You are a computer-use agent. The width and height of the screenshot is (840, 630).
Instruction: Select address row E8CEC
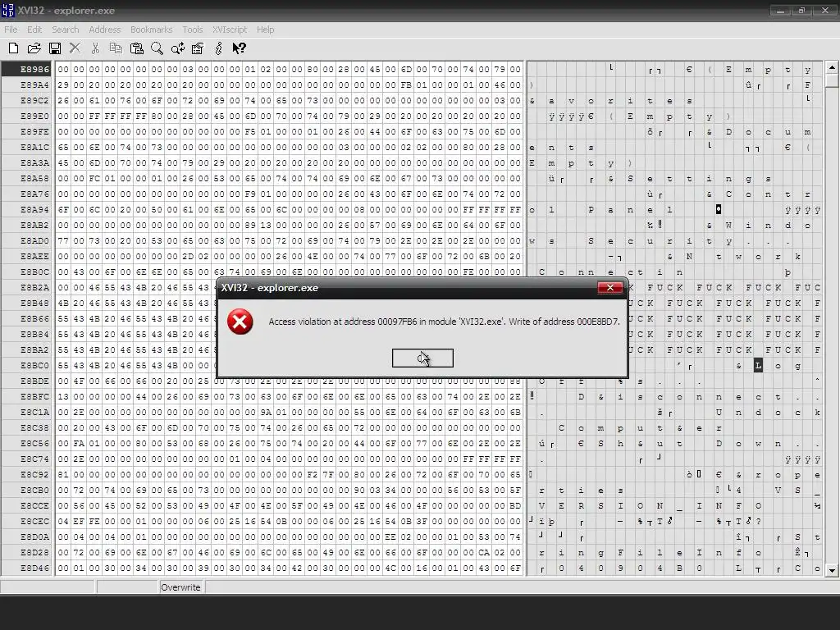click(28, 521)
